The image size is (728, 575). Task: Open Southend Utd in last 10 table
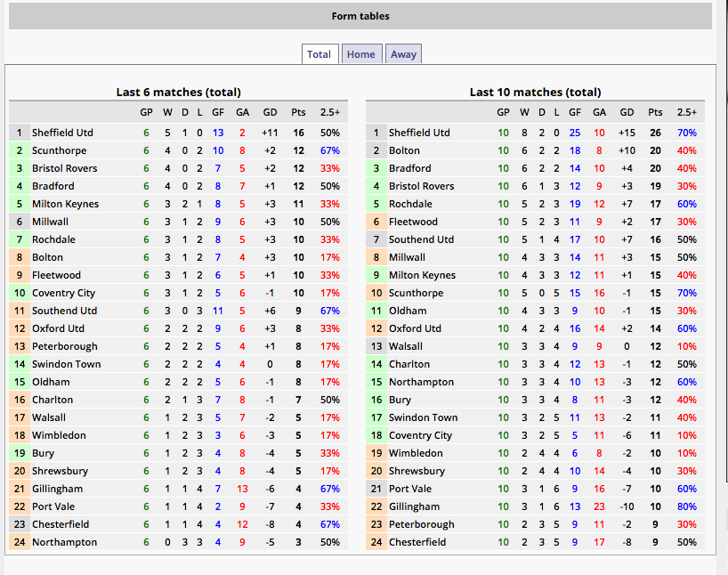(x=421, y=239)
